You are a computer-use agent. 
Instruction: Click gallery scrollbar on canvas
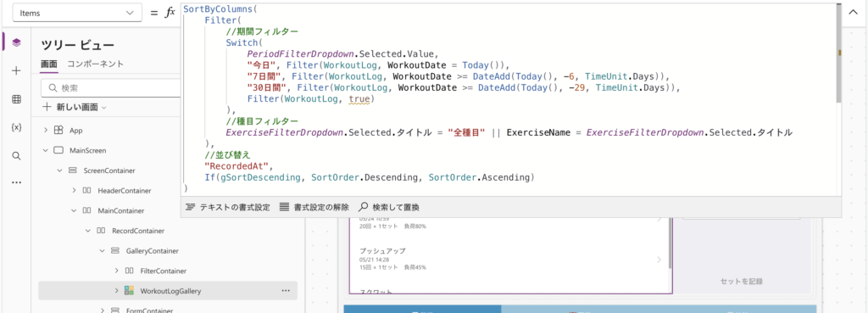pos(670,243)
